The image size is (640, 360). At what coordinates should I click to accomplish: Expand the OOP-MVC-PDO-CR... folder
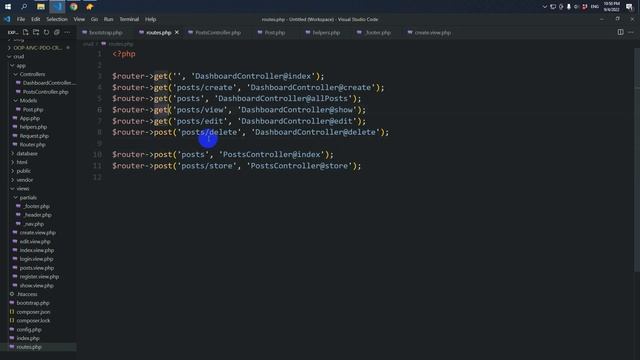38,48
